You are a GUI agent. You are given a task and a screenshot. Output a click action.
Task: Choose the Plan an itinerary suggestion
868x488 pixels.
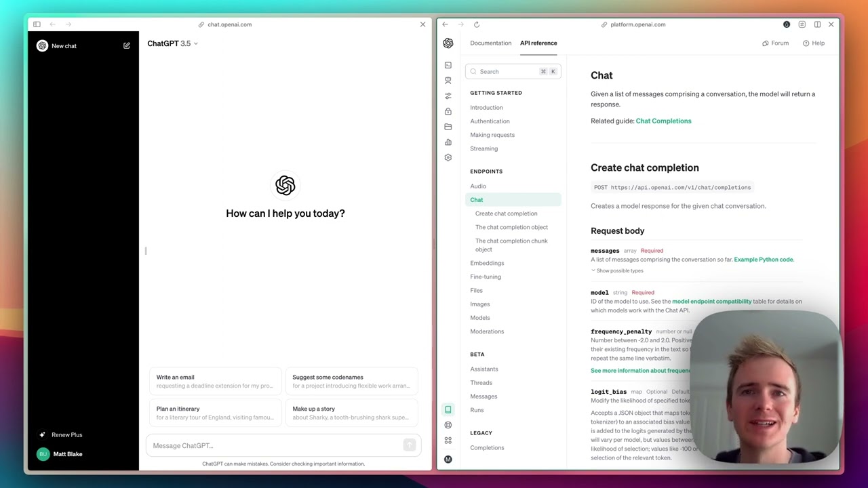pos(215,413)
